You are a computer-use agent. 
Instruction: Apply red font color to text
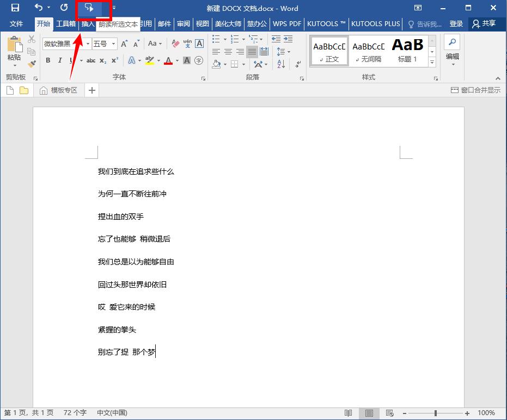(169, 61)
